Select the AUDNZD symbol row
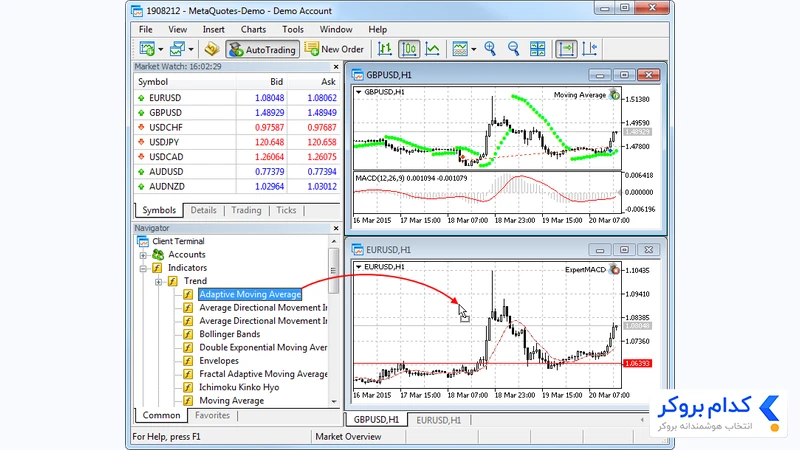Viewport: 800px width, 450px height. 237,186
